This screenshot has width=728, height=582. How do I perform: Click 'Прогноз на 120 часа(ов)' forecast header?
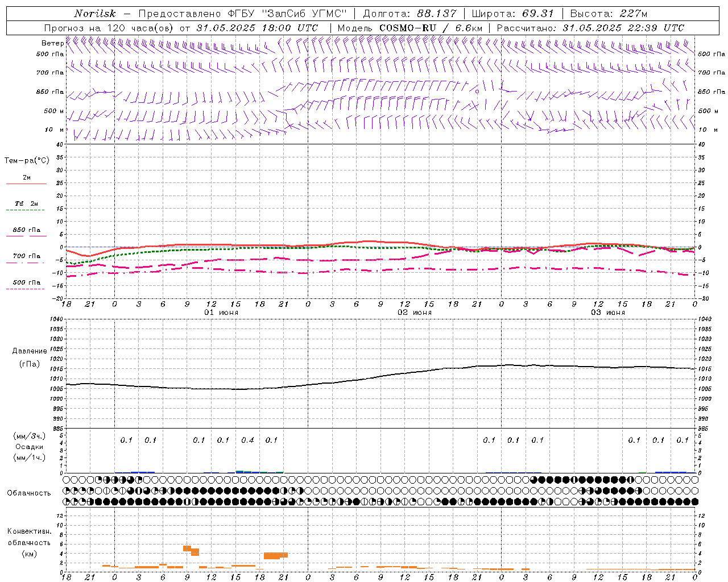pyautogui.click(x=110, y=28)
